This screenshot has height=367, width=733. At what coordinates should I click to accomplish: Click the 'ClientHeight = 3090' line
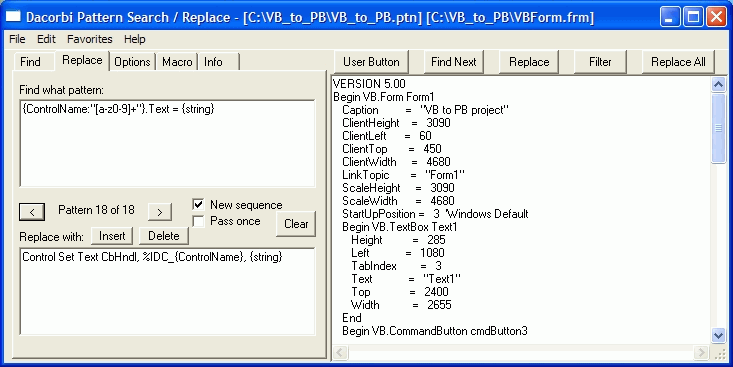point(396,123)
